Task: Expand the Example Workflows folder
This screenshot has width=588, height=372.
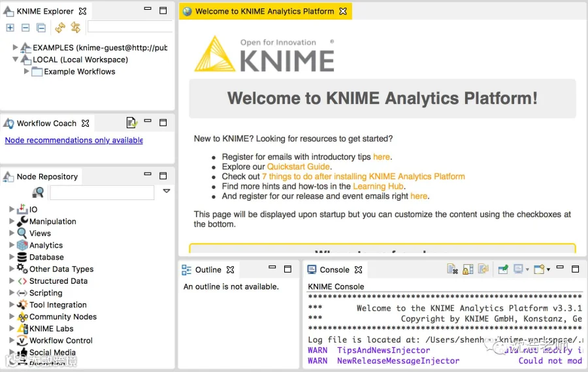Action: click(26, 71)
